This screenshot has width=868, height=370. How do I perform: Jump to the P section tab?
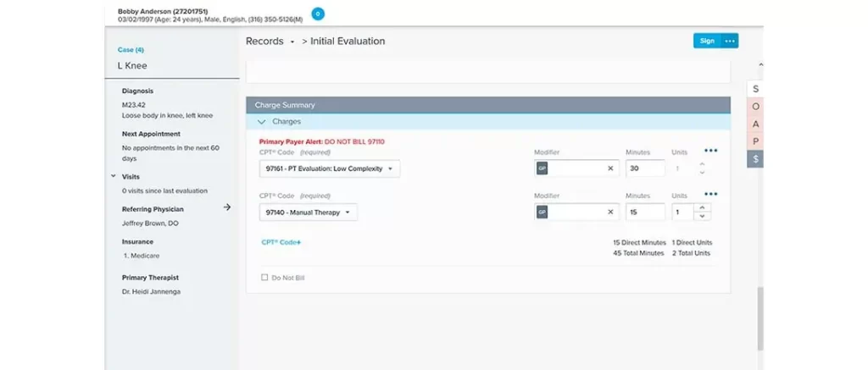coord(755,141)
